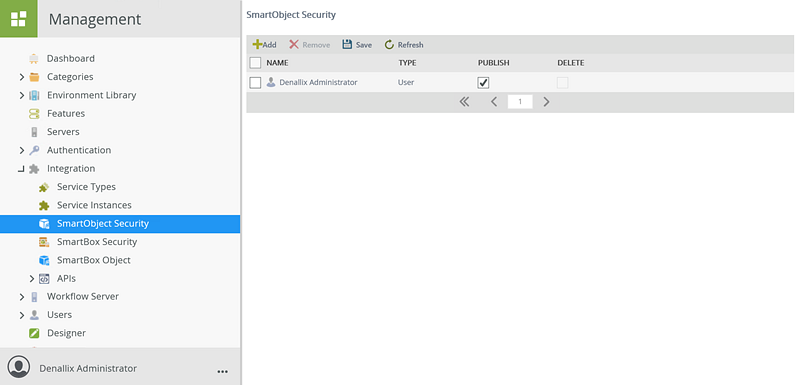Go to the next page
Image resolution: width=800 pixels, height=385 pixels.
[546, 102]
